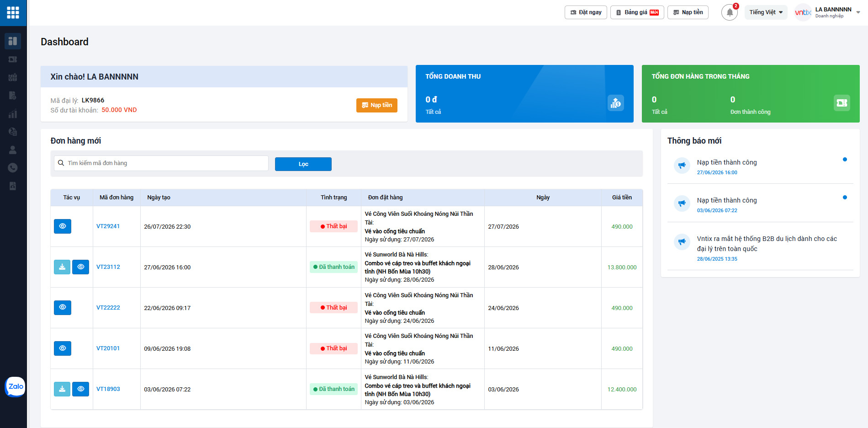Click the ticket icon in the monthly orders card

pos(842,103)
